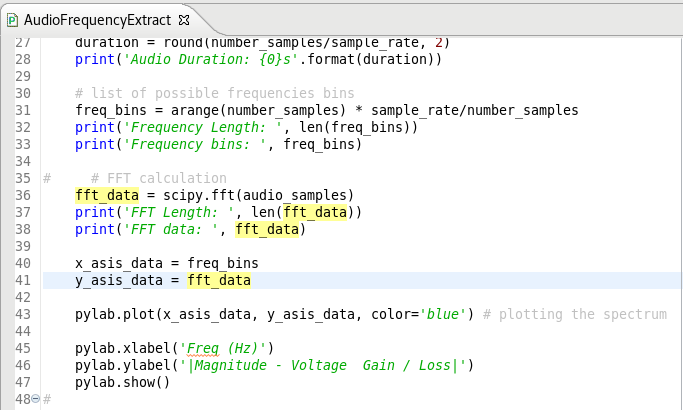Click line number 28 in the gutter
The width and height of the screenshot is (683, 410).
click(23, 59)
